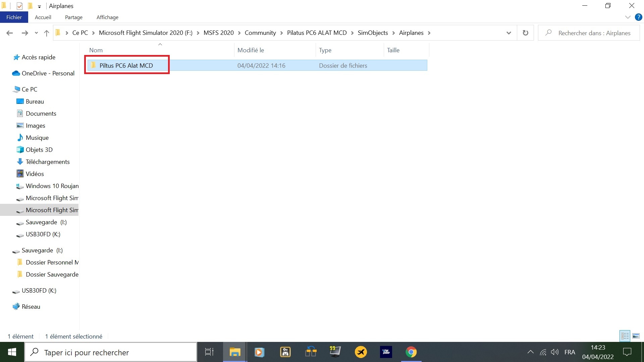Click SimObjects in the breadcrumb path
Image resolution: width=644 pixels, height=362 pixels.
point(373,33)
